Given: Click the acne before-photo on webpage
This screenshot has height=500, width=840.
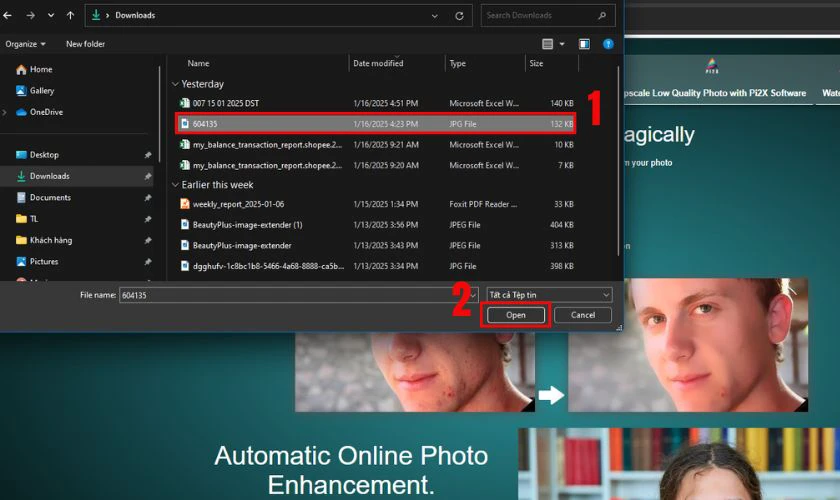Looking at the screenshot, I should click(x=415, y=372).
